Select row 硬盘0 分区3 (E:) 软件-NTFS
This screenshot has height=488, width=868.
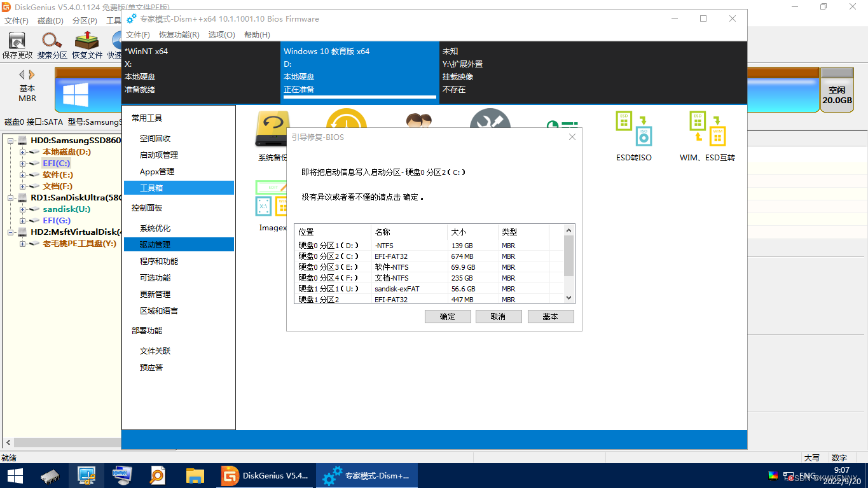click(429, 267)
